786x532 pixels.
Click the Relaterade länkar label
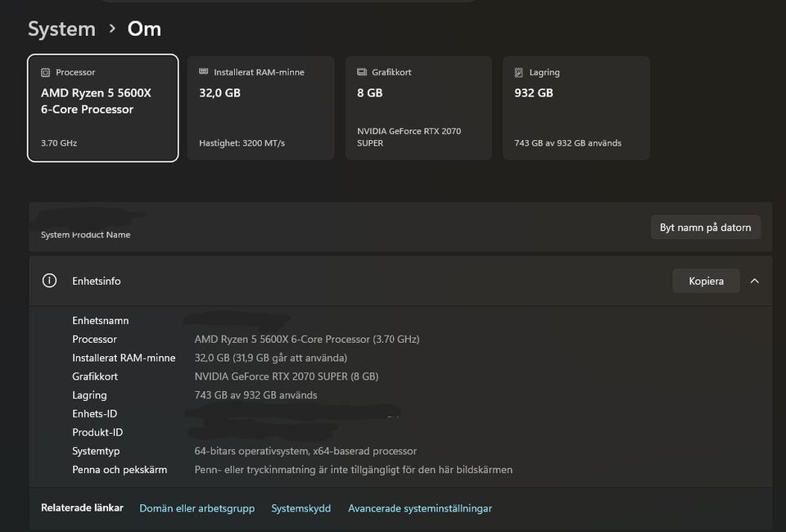pos(82,508)
